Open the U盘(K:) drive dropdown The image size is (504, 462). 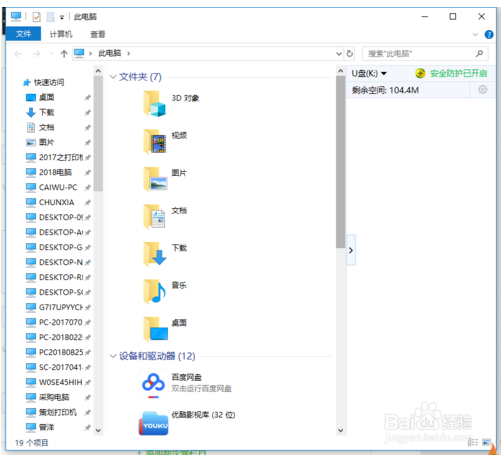384,73
